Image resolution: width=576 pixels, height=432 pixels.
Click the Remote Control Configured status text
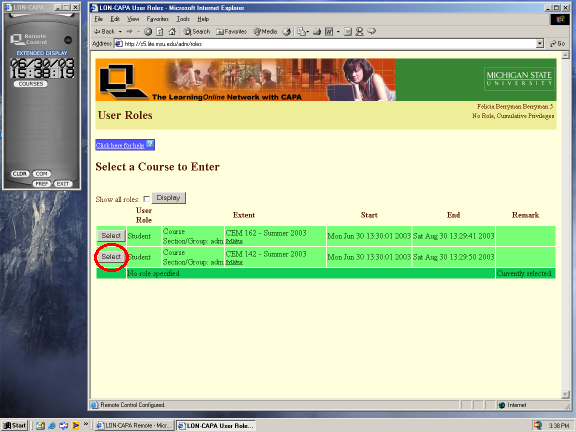pyautogui.click(x=132, y=405)
